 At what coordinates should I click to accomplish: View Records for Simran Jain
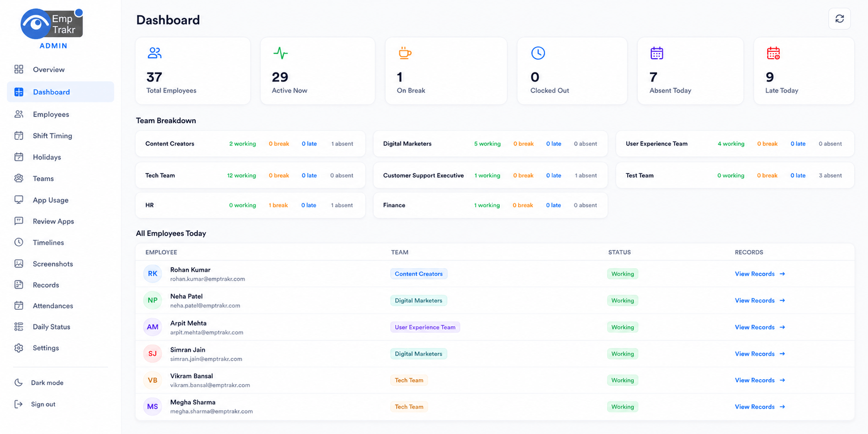tap(760, 354)
